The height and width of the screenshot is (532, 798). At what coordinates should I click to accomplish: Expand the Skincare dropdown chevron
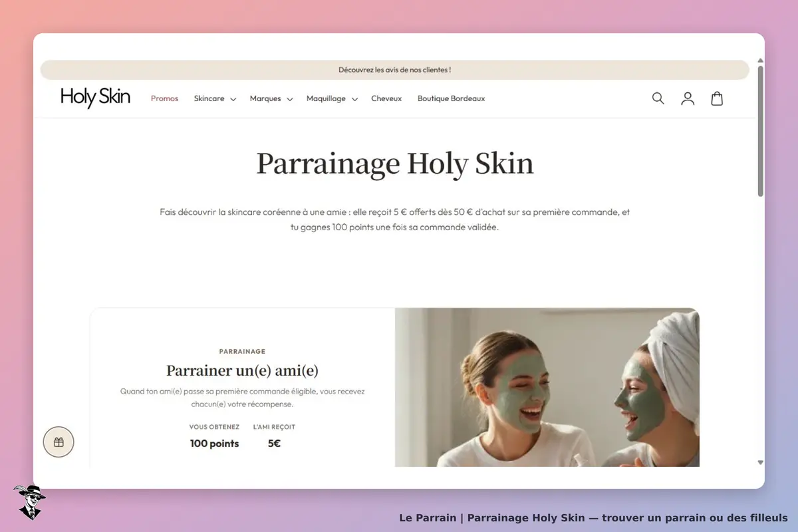233,99
